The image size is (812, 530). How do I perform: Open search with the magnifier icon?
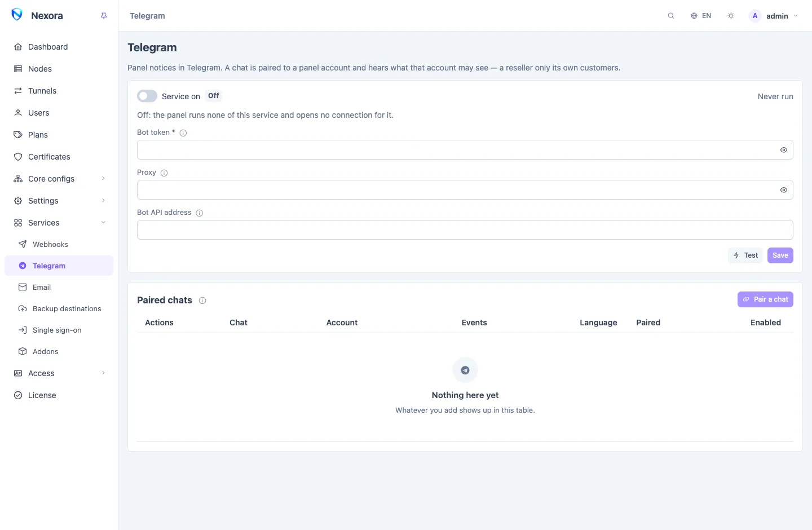671,16
